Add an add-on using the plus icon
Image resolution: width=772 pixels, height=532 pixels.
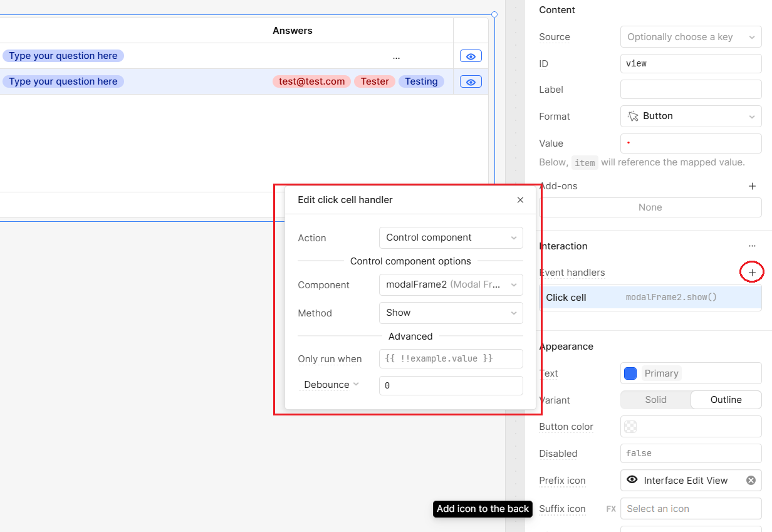click(x=752, y=186)
